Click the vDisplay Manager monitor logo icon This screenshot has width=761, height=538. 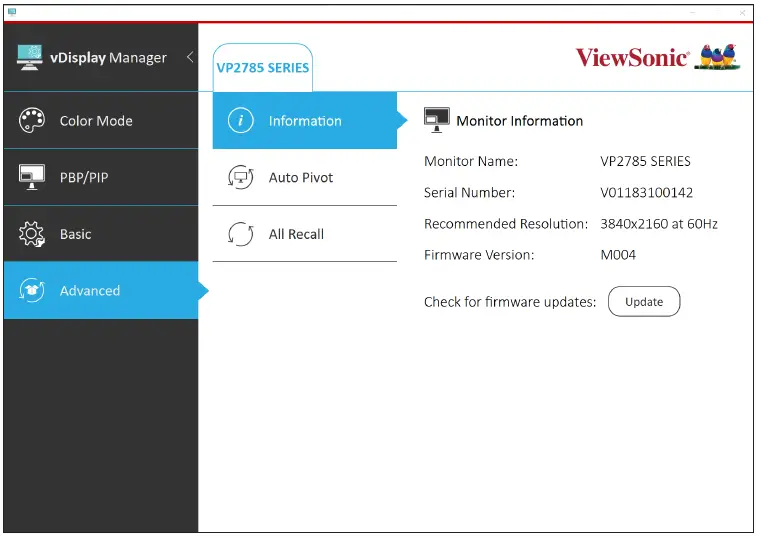(29, 57)
